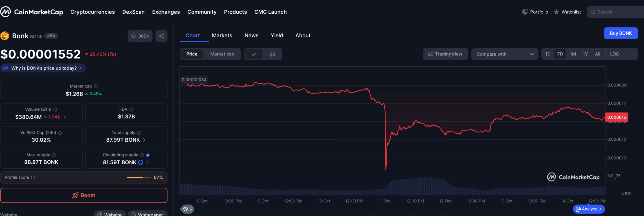Viewport: 644px width, 216px height.
Task: Toggle LOG scale on the chart
Action: pos(614,54)
